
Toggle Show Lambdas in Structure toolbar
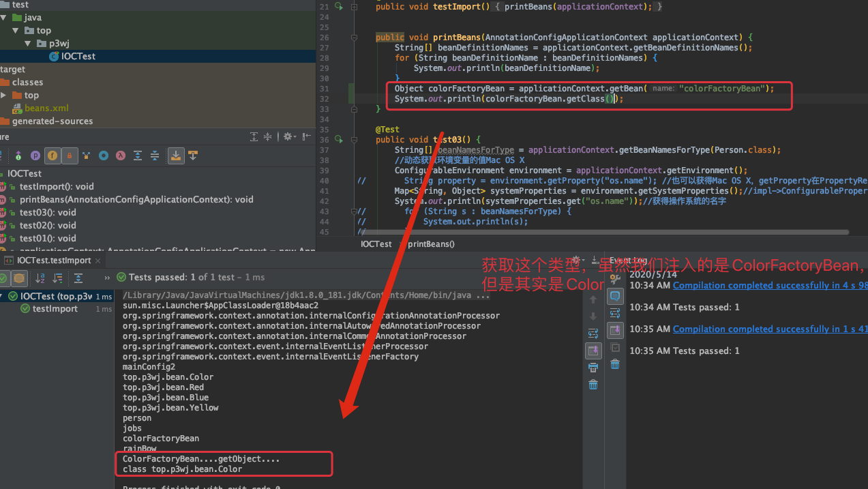click(x=121, y=156)
